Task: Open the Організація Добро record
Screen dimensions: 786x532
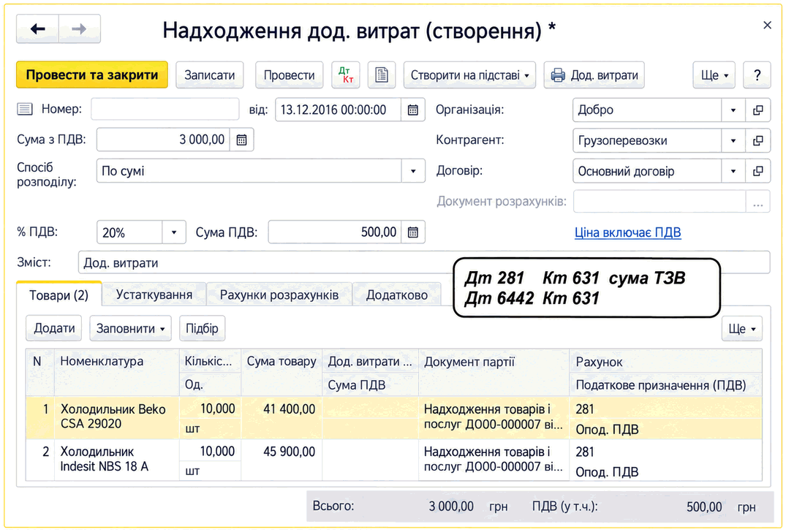Action: pos(758,110)
